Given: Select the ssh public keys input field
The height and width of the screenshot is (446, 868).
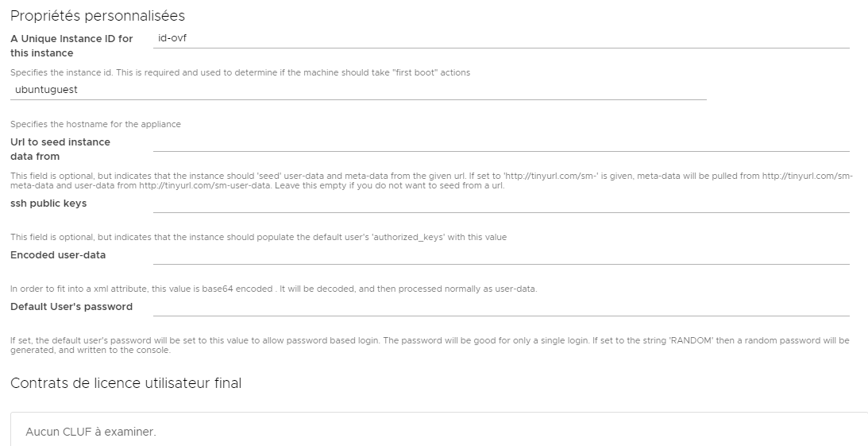Looking at the screenshot, I should [501, 203].
